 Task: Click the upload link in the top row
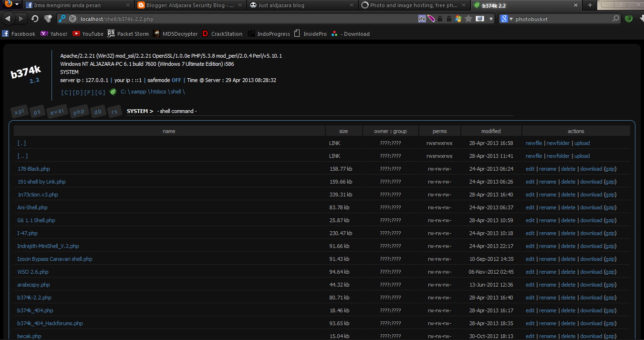tap(582, 143)
